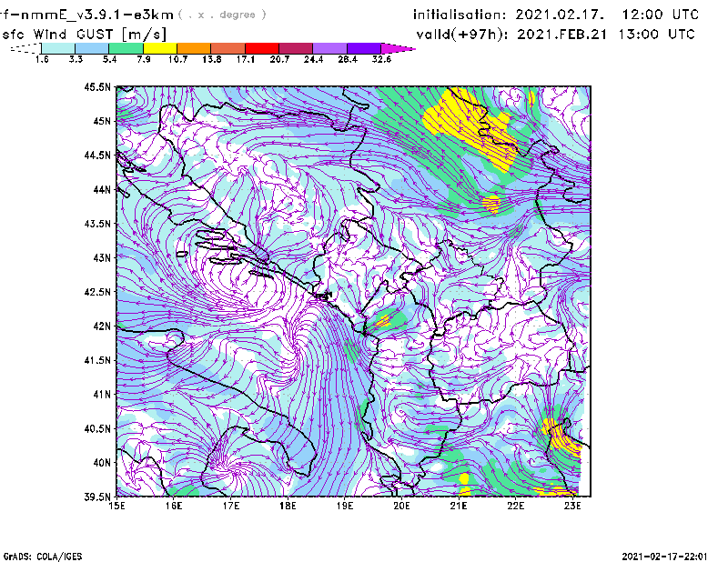Image resolution: width=728 pixels, height=562 pixels.
Task: Click the legend value 20.7
Action: click(279, 59)
